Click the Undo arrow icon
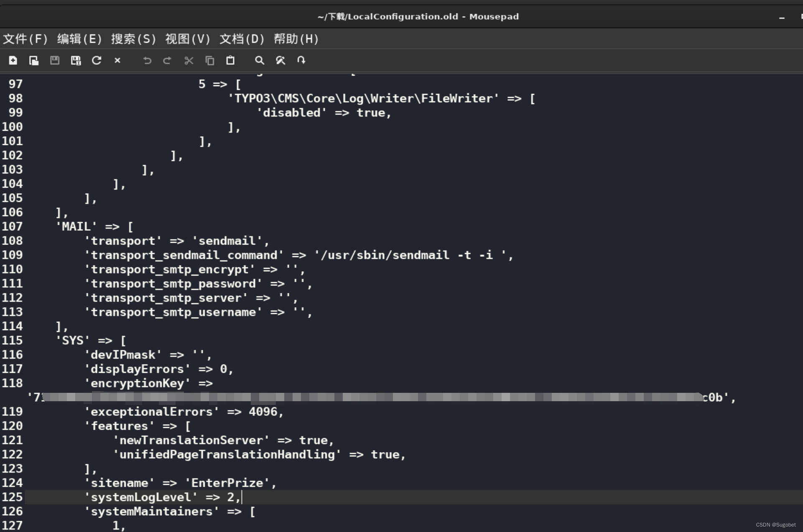Screen dimensions: 803x532 (147, 61)
